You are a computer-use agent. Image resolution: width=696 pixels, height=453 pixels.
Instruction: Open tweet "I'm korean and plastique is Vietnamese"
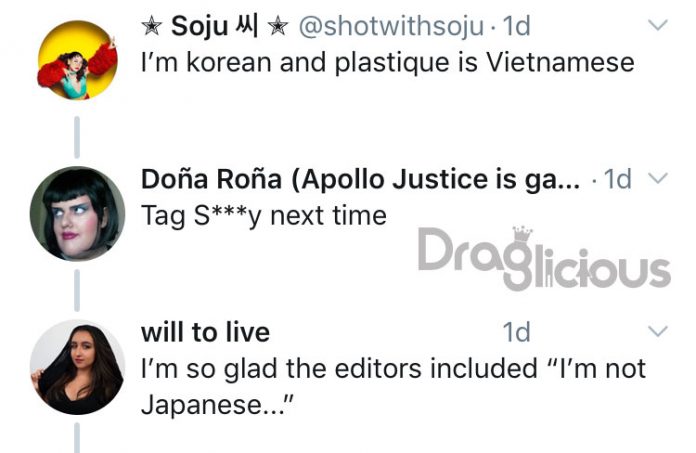point(388,63)
